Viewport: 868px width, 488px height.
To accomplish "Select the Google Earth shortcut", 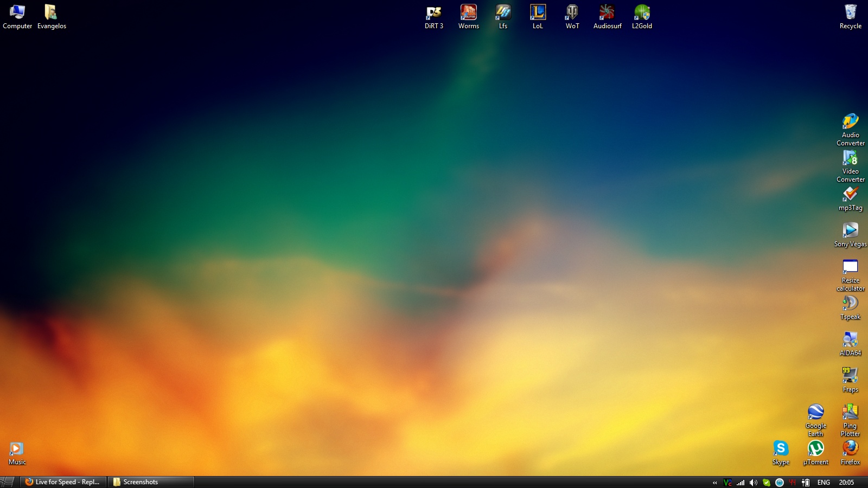I will tap(816, 420).
